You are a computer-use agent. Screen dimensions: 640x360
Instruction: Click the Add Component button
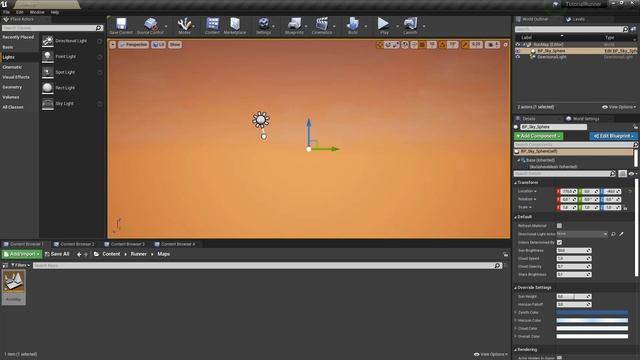[539, 136]
